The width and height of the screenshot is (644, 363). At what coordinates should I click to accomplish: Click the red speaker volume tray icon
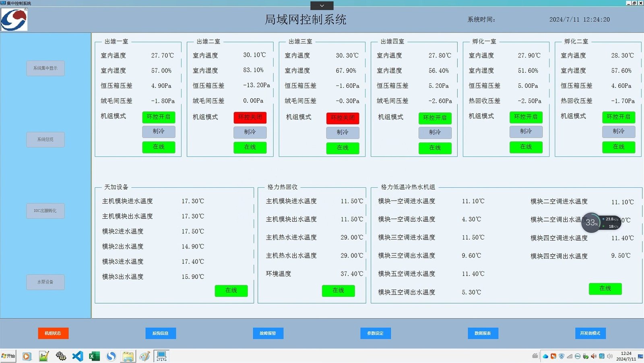(x=594, y=356)
